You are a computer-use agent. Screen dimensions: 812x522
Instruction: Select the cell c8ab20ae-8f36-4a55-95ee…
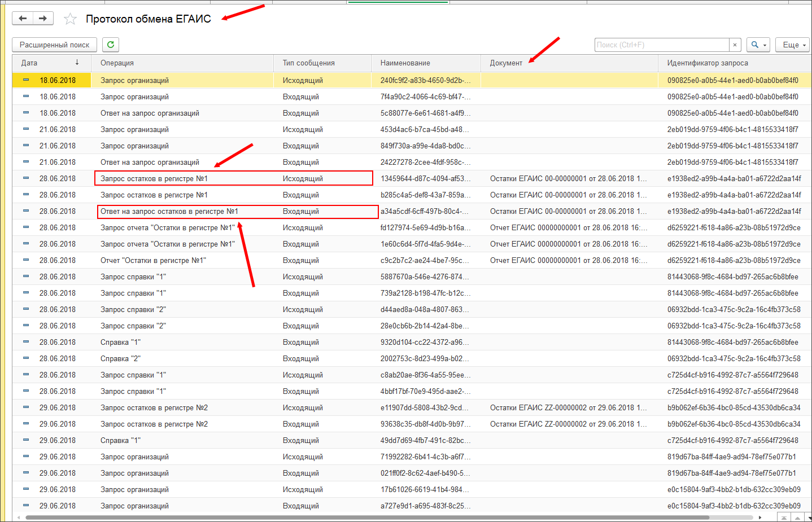coord(426,375)
